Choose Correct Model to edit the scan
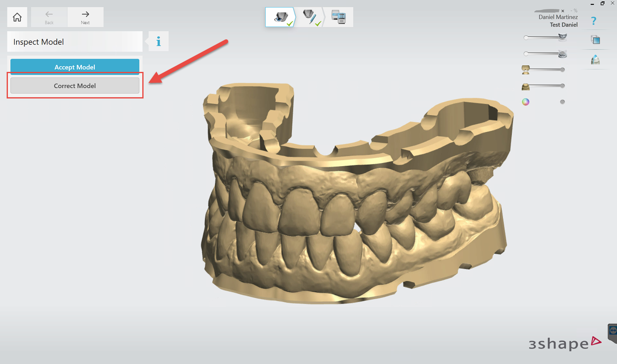 click(x=75, y=86)
